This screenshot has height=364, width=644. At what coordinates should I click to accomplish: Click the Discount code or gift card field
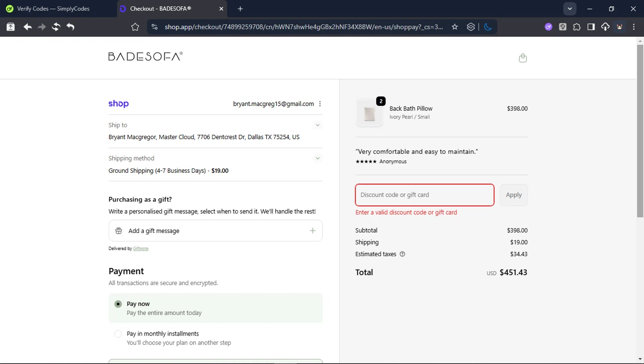[x=425, y=195]
